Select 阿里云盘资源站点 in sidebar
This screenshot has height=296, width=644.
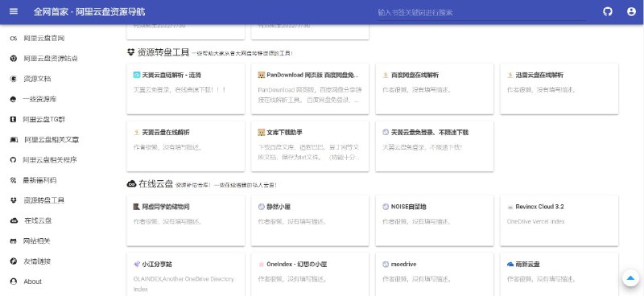[51, 59]
